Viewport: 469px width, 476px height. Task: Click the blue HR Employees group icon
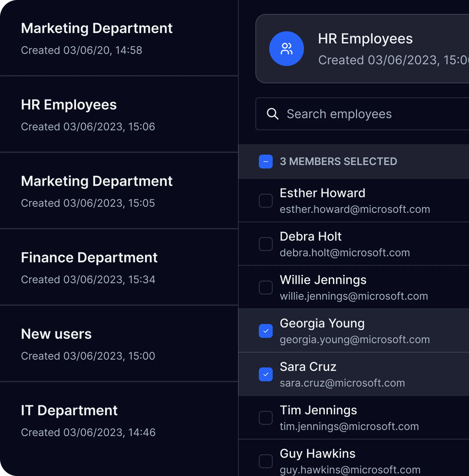[x=286, y=49]
